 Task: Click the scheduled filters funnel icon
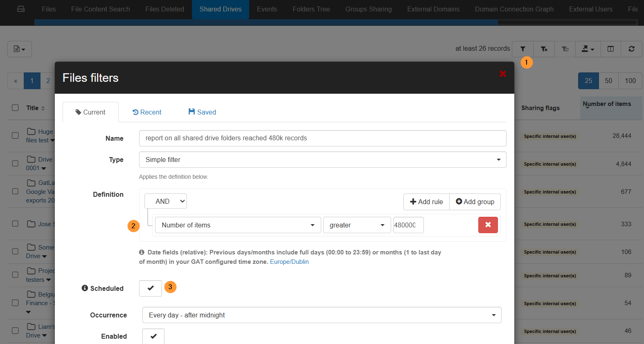click(x=565, y=49)
